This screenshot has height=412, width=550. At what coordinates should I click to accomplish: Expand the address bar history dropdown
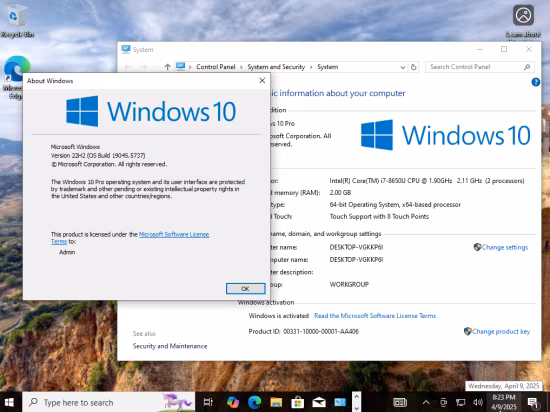[403, 67]
